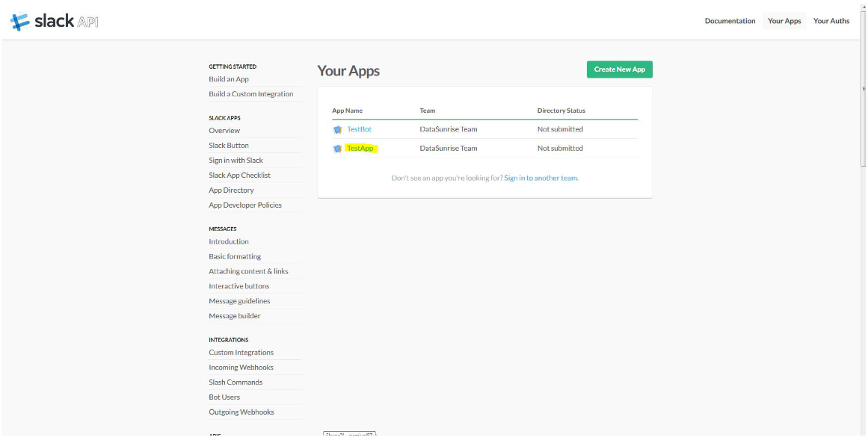Open Messages Introduction page

click(229, 242)
